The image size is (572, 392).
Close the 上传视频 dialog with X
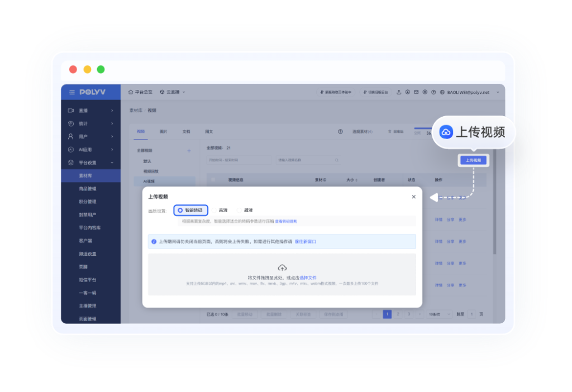[x=413, y=197]
